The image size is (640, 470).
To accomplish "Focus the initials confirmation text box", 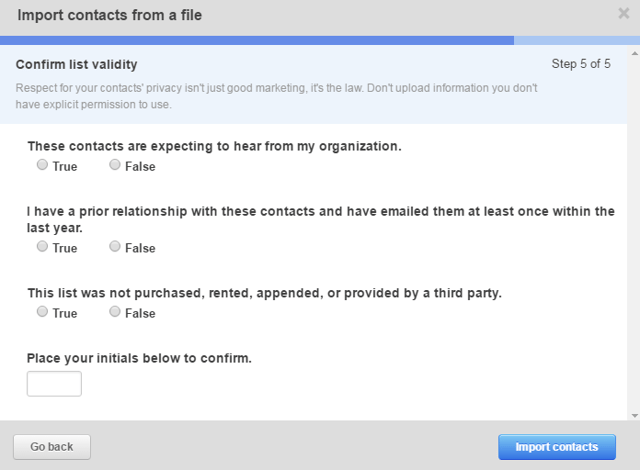I will pyautogui.click(x=54, y=384).
